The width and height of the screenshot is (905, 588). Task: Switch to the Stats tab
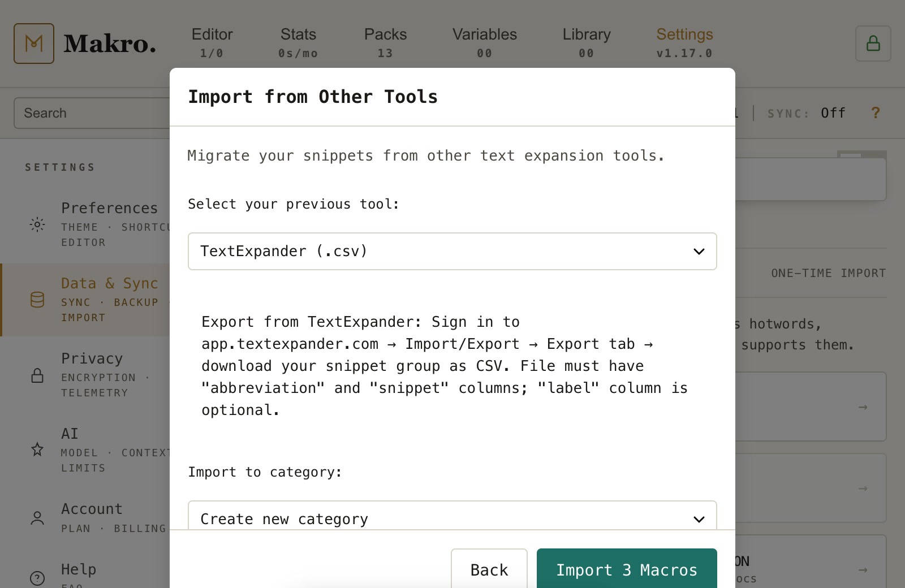click(298, 43)
